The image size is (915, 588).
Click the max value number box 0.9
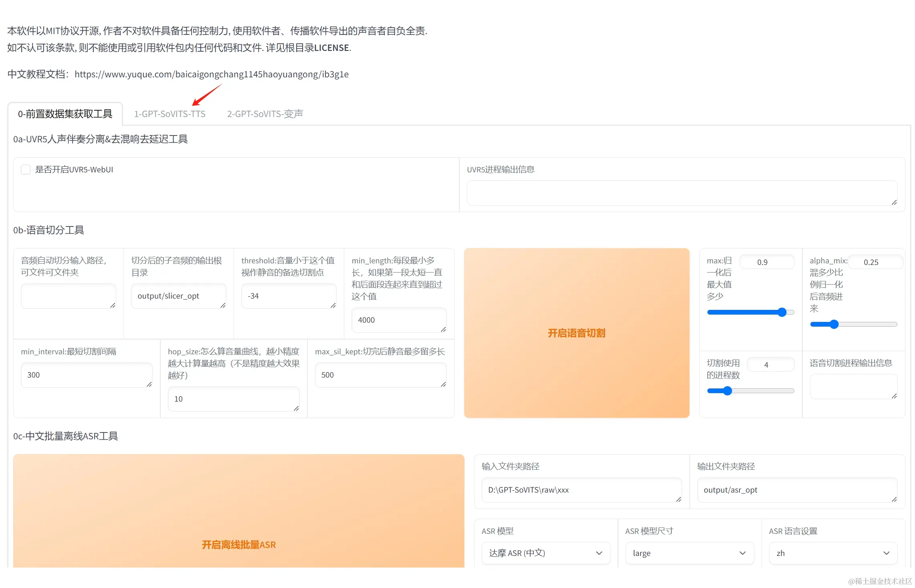[x=766, y=262]
